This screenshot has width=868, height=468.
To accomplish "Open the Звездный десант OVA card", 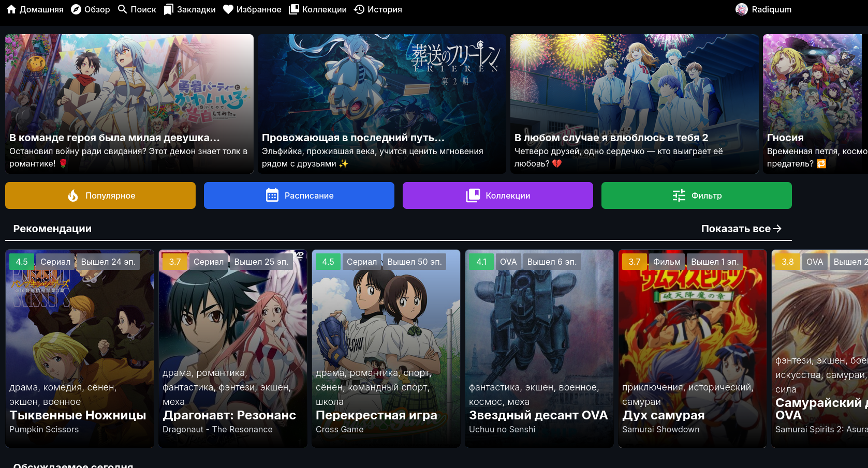I will [539, 348].
